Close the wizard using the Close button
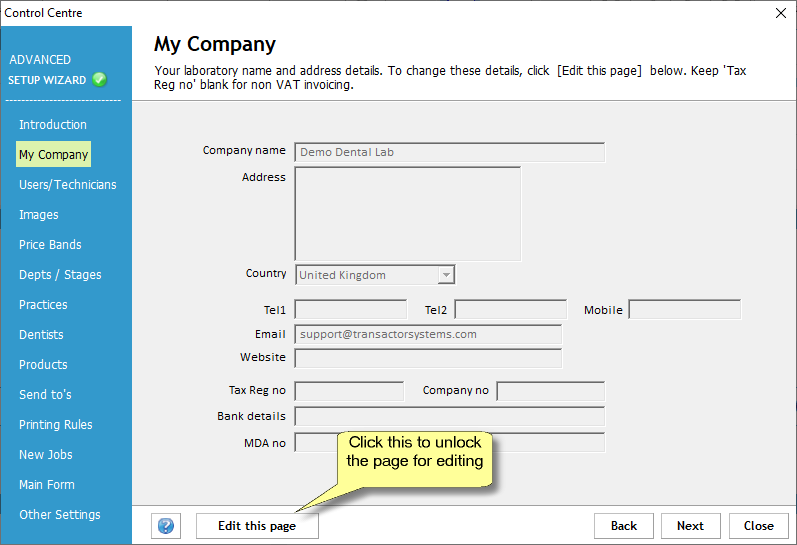Image resolution: width=797 pixels, height=545 pixels. [758, 526]
